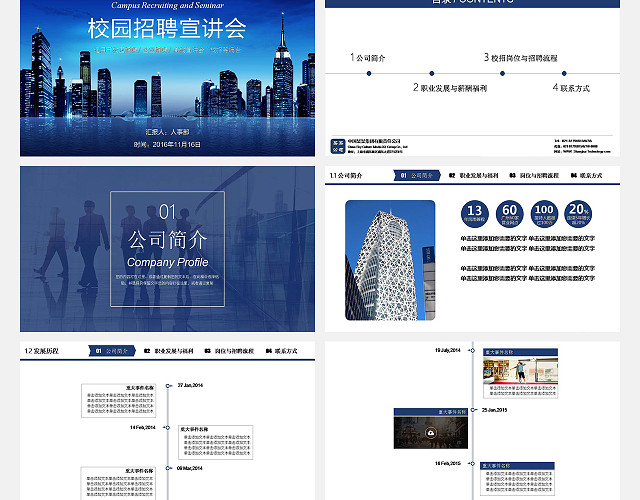Click the timeline dot above 2 职业发展与薪酬福利

(431, 73)
